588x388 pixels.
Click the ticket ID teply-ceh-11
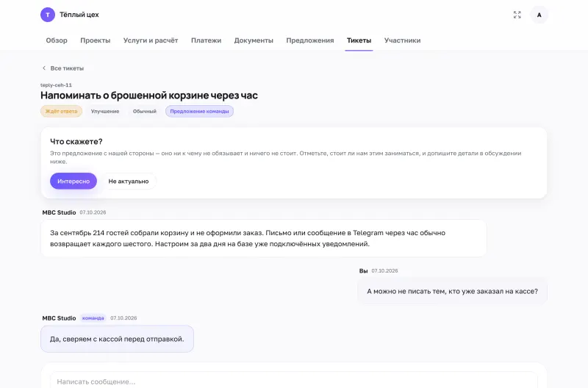[x=56, y=85]
